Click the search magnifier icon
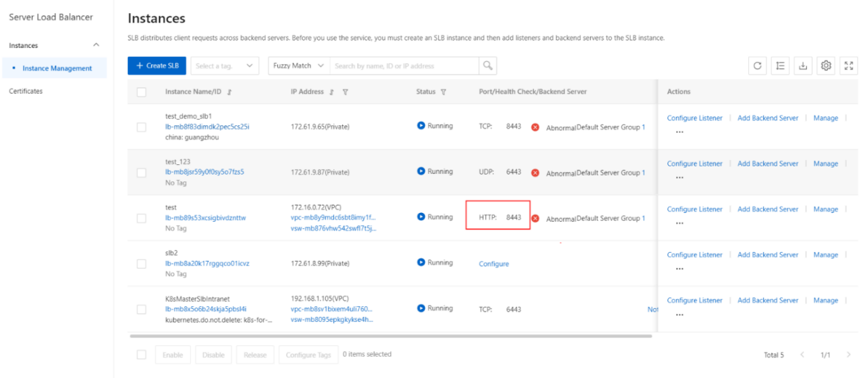The height and width of the screenshot is (378, 868). coord(488,66)
